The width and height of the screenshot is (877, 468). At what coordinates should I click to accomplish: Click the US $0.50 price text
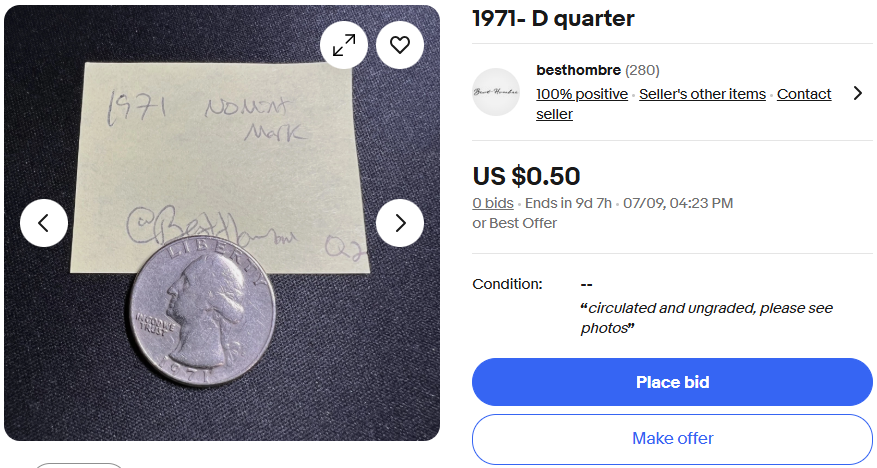(x=526, y=176)
